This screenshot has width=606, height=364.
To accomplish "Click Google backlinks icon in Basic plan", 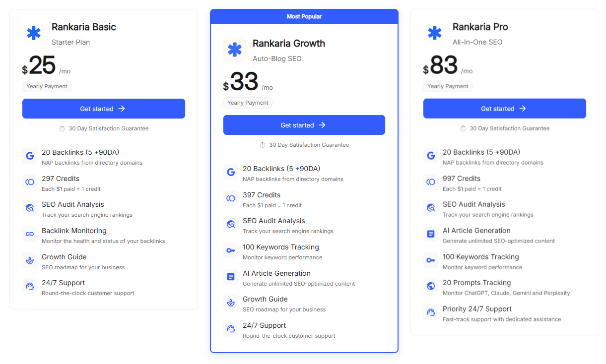I will point(30,156).
